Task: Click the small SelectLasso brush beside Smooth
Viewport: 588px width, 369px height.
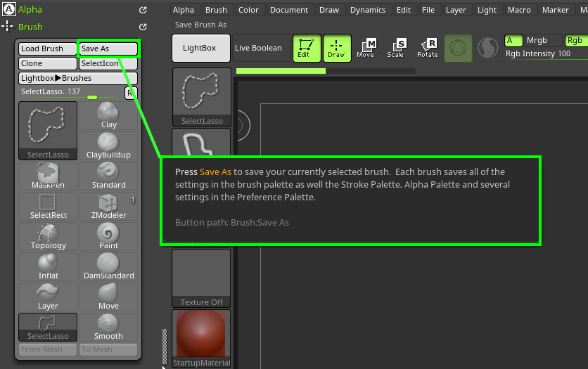Action: [x=48, y=327]
